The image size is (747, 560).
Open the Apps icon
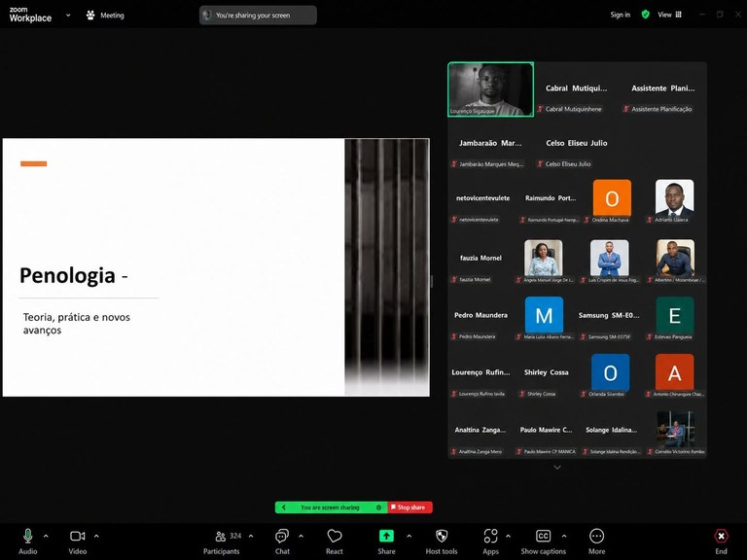point(490,537)
